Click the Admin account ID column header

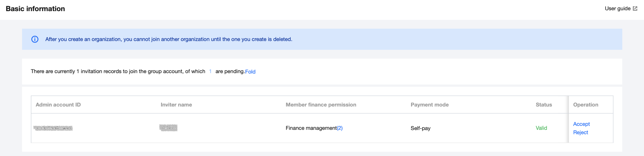tap(58, 105)
